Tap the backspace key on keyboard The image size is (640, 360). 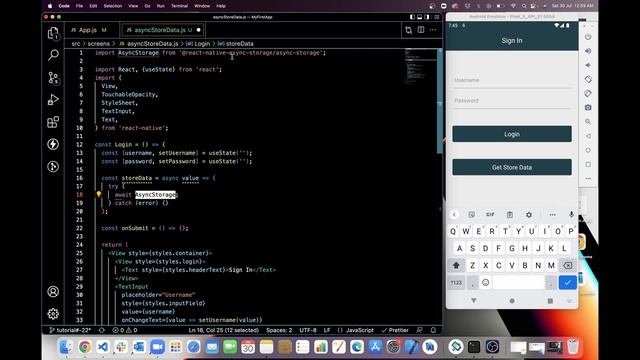pyautogui.click(x=567, y=265)
